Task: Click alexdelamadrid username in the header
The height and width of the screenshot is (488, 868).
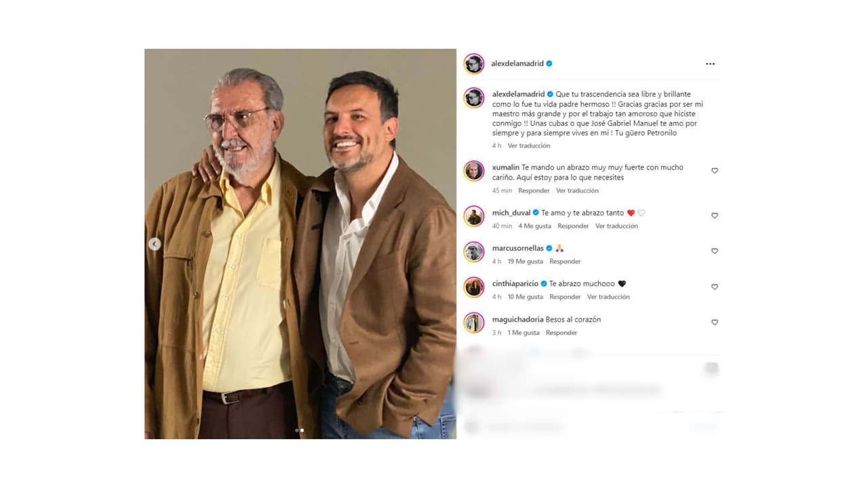Action: 516,63
